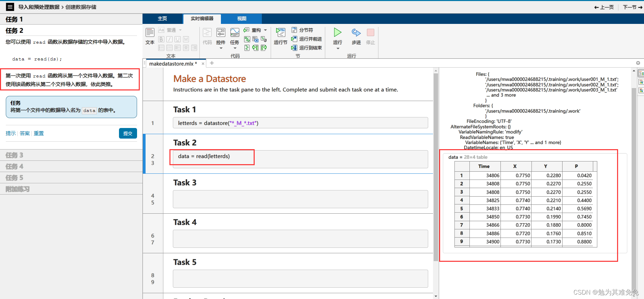The width and height of the screenshot is (644, 299).
Task: Switch to the 主页 tab
Action: coord(162,18)
